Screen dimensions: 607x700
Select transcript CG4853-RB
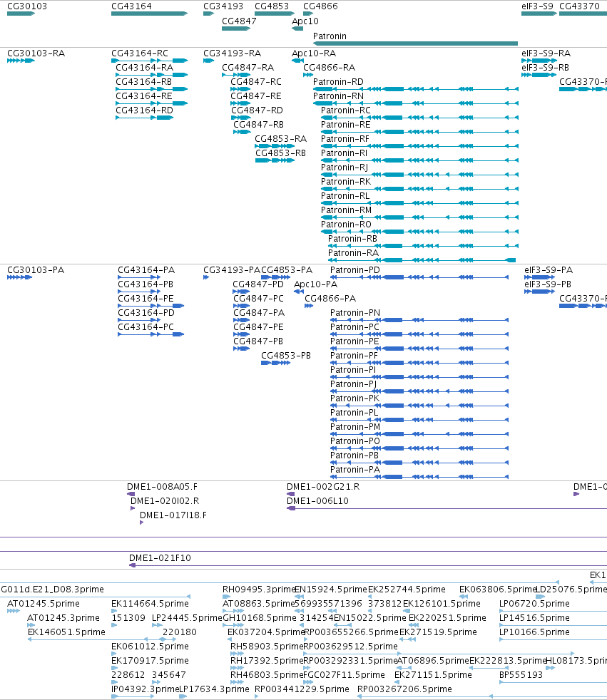click(x=280, y=153)
